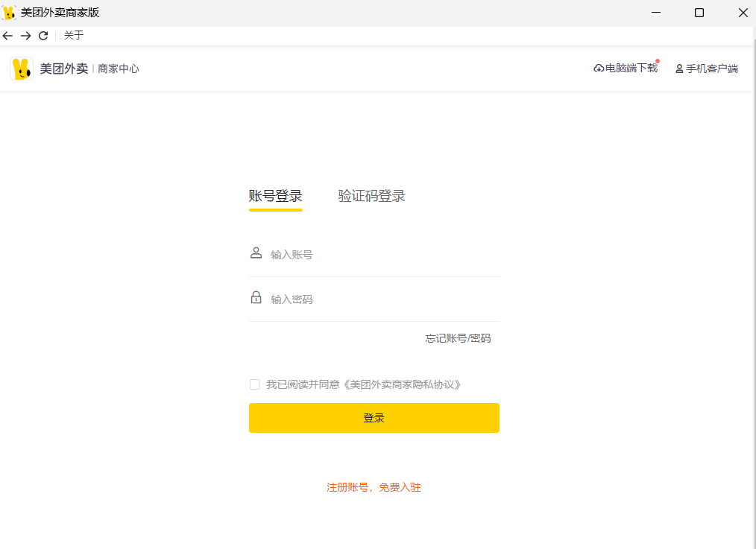Switch to the 验证码登录 tab
Viewport: 756px width, 549px height.
(x=371, y=196)
